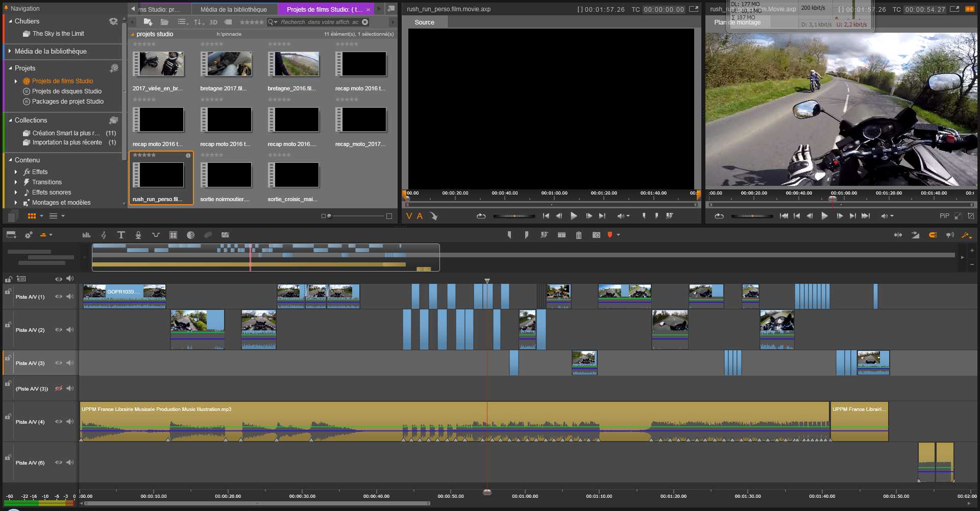Open Projets de disques Studio

pyautogui.click(x=67, y=91)
